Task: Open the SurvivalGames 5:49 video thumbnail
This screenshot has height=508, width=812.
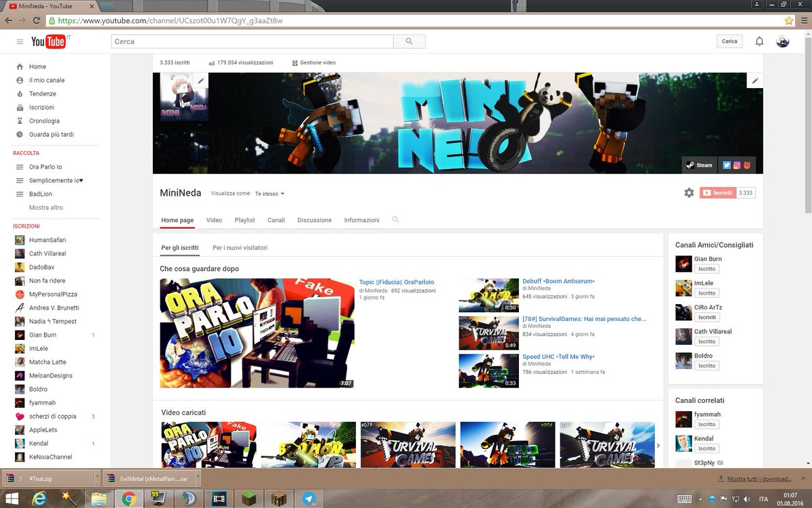Action: 489,333
